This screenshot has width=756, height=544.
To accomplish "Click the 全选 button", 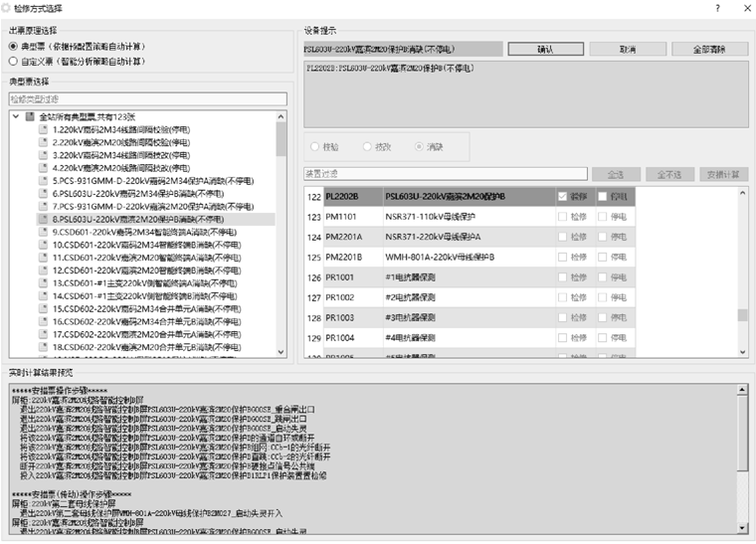I will (x=616, y=174).
